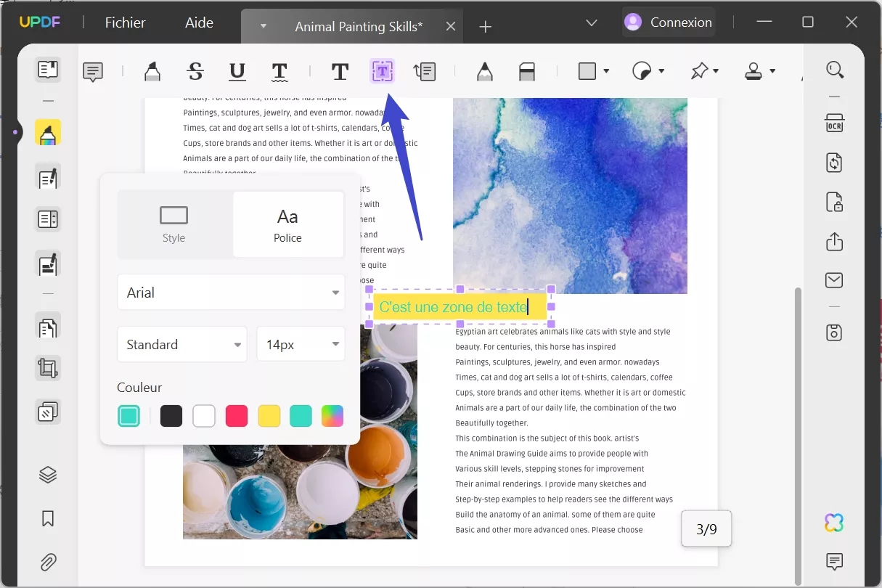
Task: Open the Crop pages tool in sidebar
Action: click(48, 369)
